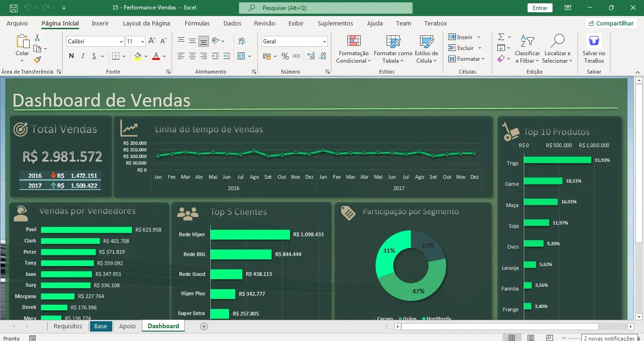Add a new sheet with plus icon
The image size is (644, 341).
click(x=204, y=326)
